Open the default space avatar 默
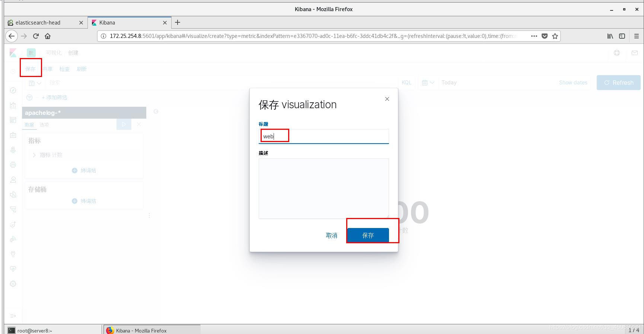Screen dimensions: 644x334 click(x=31, y=53)
